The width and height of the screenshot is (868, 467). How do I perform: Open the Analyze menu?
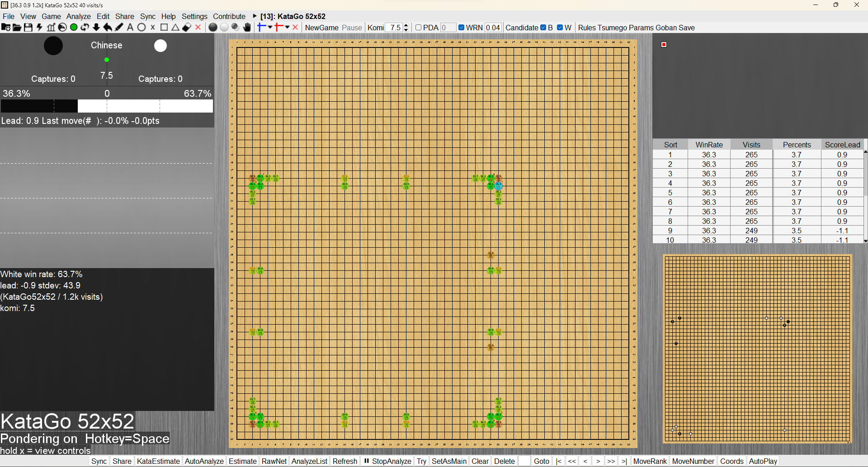pos(78,16)
